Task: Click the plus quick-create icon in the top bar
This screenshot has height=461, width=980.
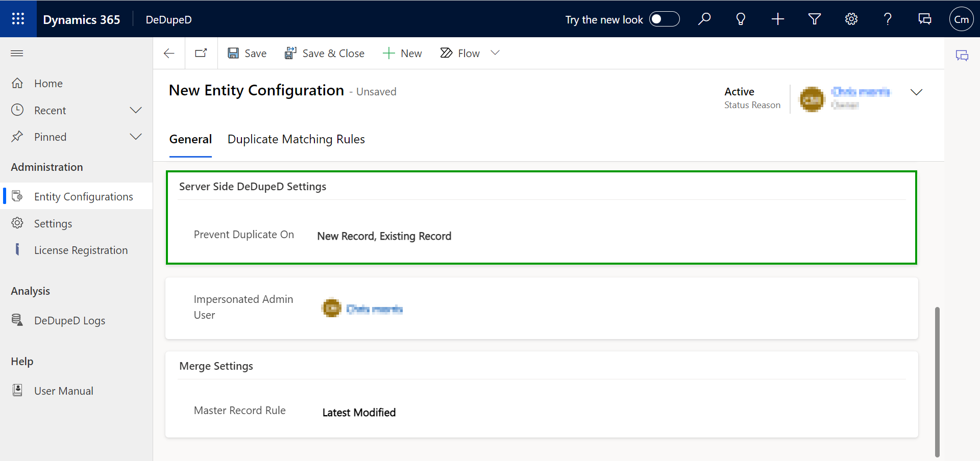Action: pos(777,19)
